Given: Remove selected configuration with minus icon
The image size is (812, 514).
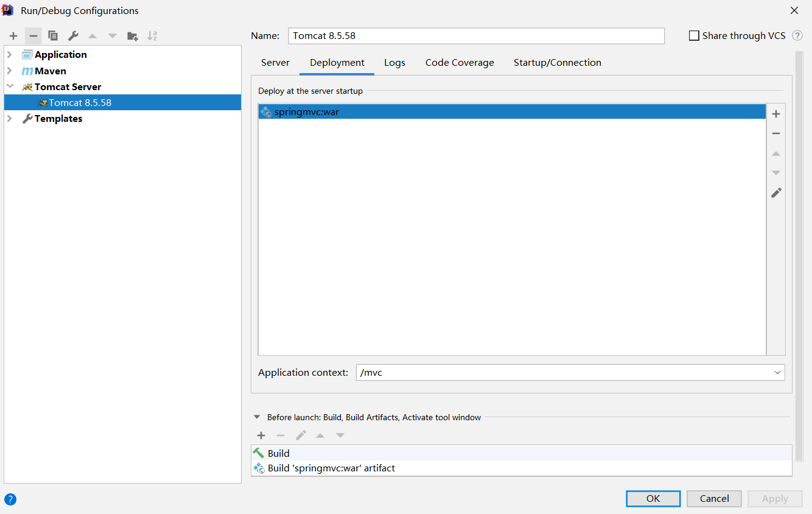Looking at the screenshot, I should coord(33,36).
